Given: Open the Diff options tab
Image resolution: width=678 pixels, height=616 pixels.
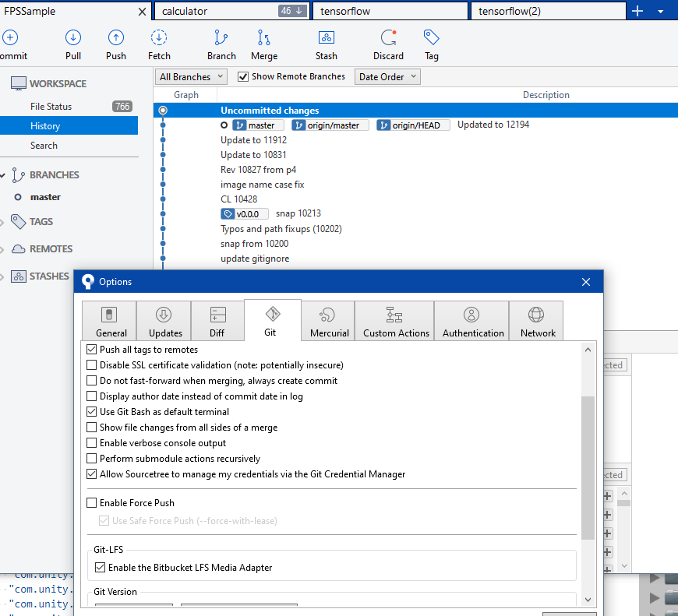Looking at the screenshot, I should [217, 321].
